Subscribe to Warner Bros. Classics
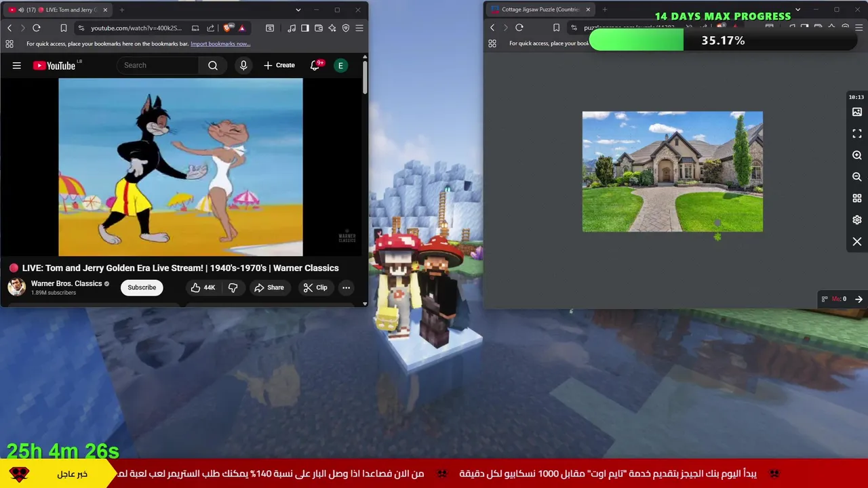The image size is (868, 488). click(142, 287)
